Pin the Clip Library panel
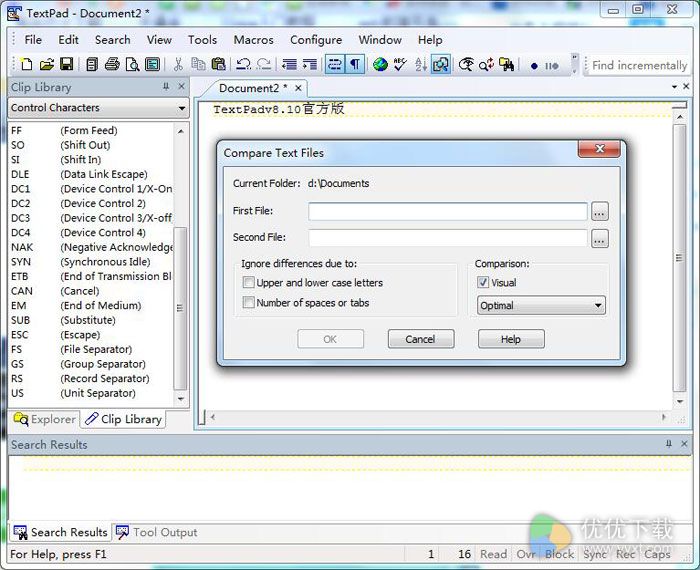700x570 pixels. (x=166, y=87)
